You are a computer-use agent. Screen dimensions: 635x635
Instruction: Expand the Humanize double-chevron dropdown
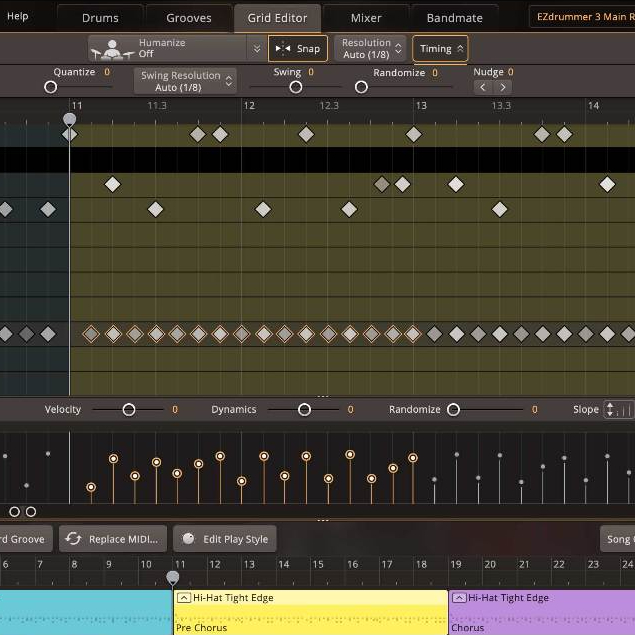[x=257, y=49]
